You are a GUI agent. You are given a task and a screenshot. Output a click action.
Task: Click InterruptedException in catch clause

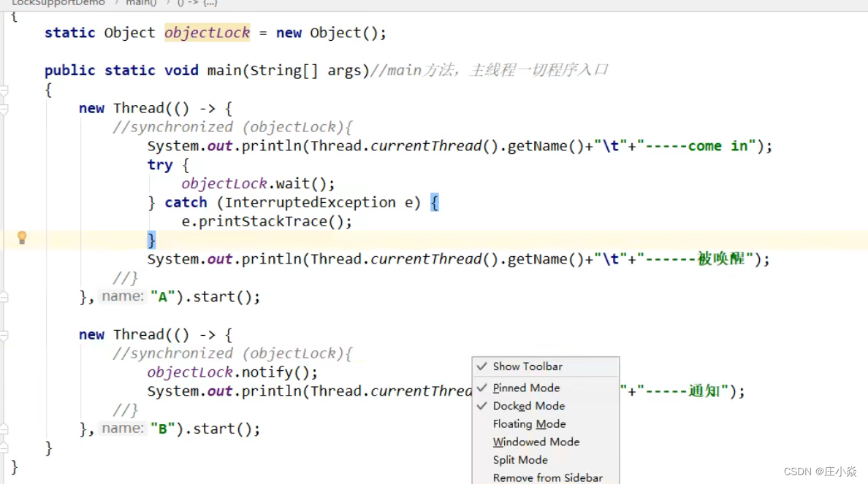tap(310, 202)
